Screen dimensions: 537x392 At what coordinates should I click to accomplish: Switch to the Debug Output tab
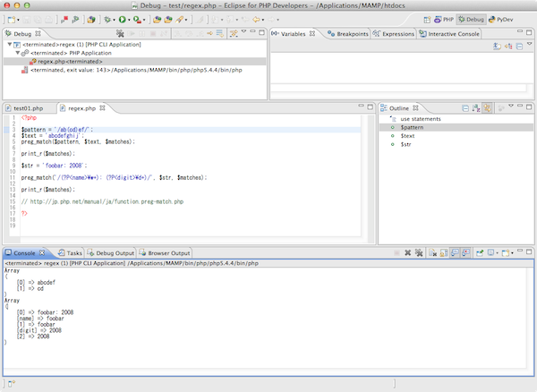(x=111, y=253)
